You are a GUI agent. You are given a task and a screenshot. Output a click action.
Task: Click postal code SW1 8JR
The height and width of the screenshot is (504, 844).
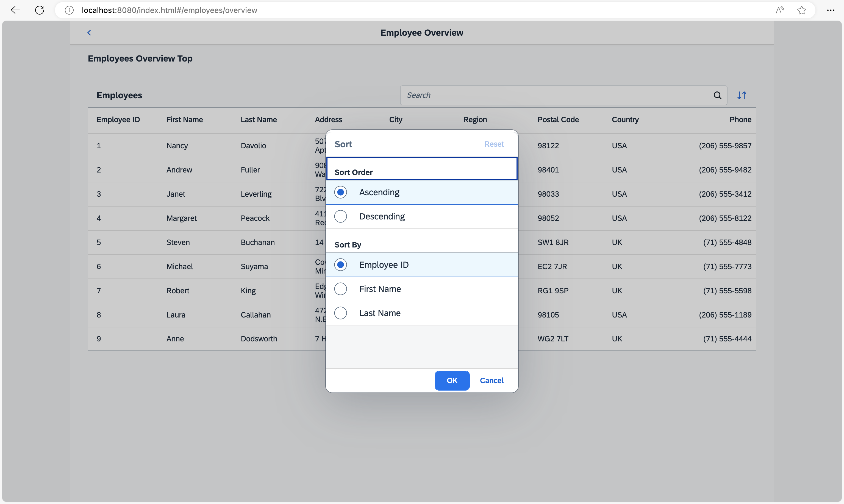point(553,242)
